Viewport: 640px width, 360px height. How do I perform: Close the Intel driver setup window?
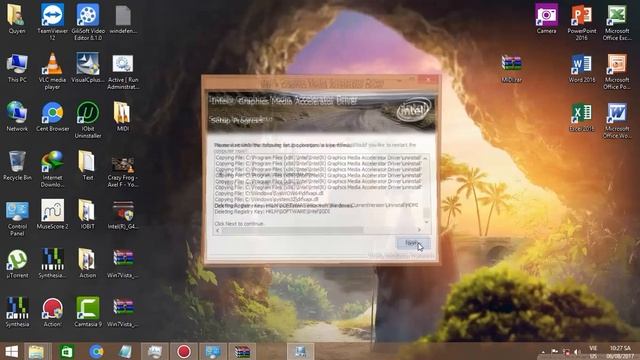pos(429,79)
